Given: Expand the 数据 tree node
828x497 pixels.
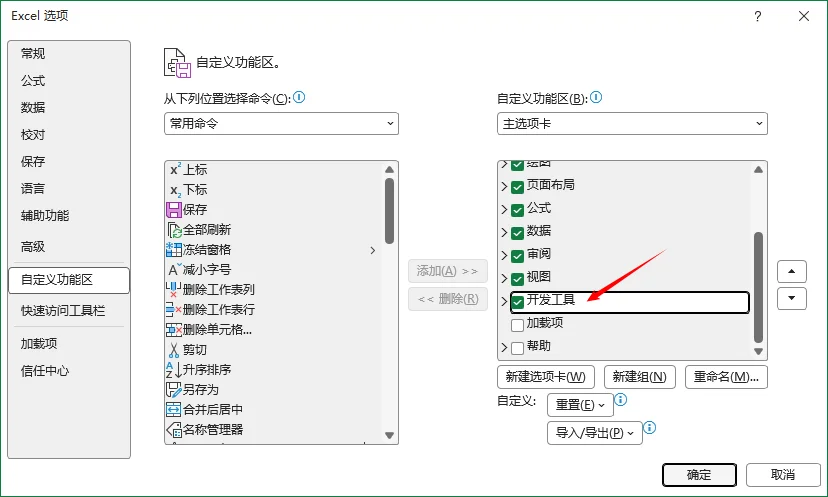Looking at the screenshot, I should point(504,232).
